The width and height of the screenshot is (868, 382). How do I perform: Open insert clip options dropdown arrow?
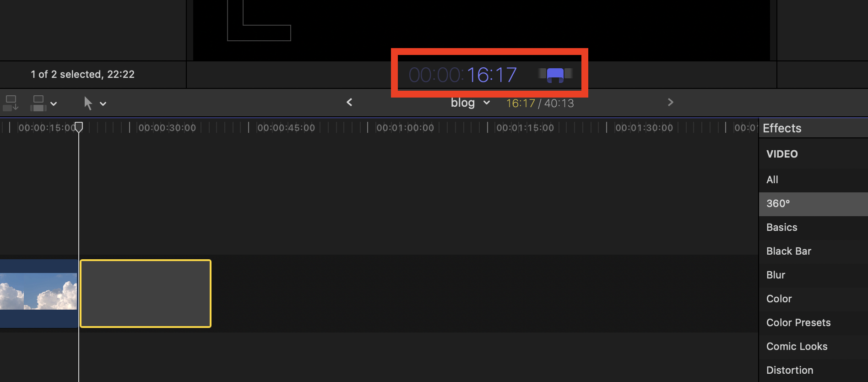54,104
